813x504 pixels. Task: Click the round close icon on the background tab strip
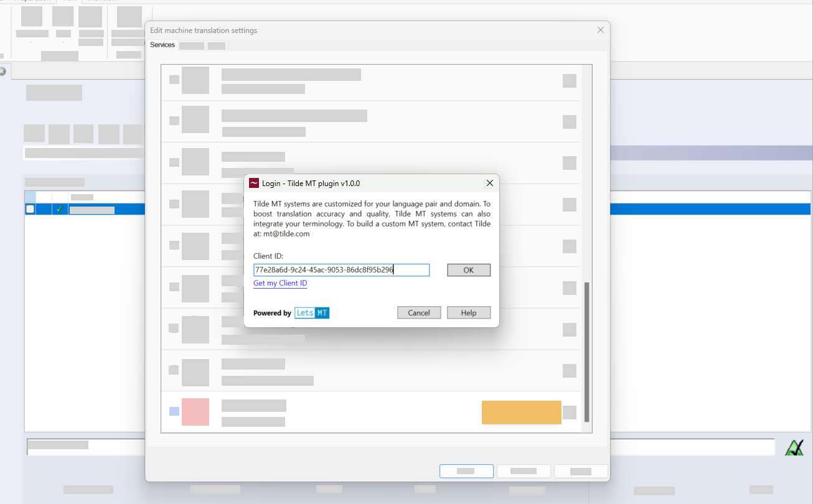(x=2, y=72)
